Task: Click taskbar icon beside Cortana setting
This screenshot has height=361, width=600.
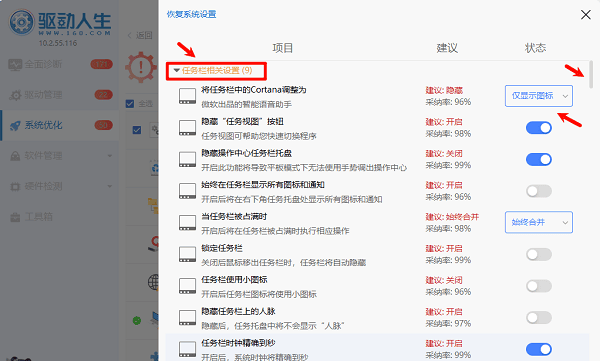Action: pos(188,96)
